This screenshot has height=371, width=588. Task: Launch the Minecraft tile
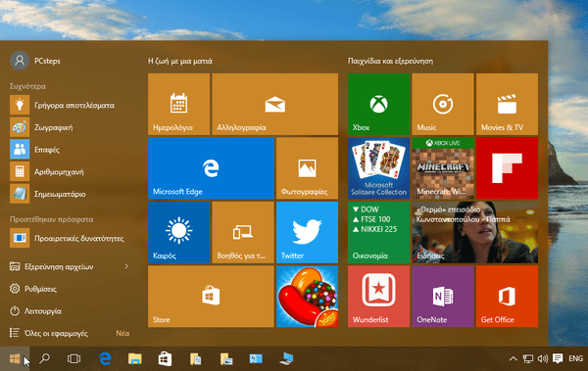[x=443, y=168]
